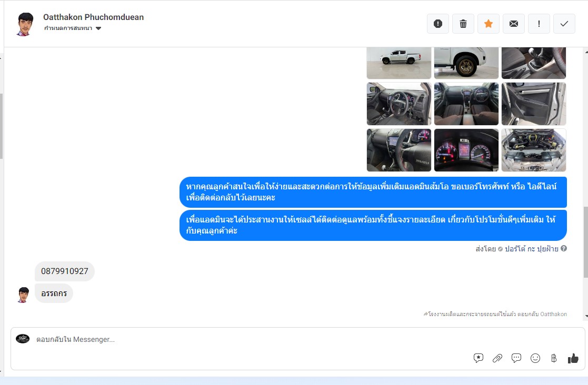
Task: Open the assign conversation dropdown arrow
Action: [98, 28]
